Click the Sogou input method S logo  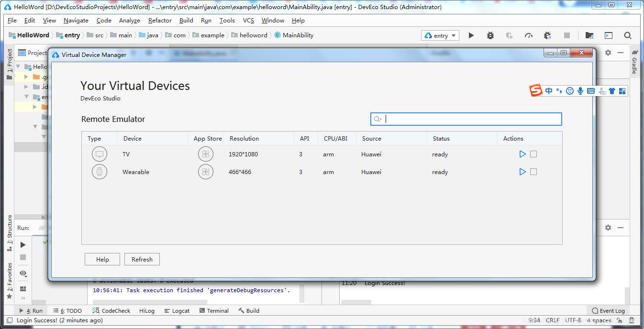pos(536,90)
